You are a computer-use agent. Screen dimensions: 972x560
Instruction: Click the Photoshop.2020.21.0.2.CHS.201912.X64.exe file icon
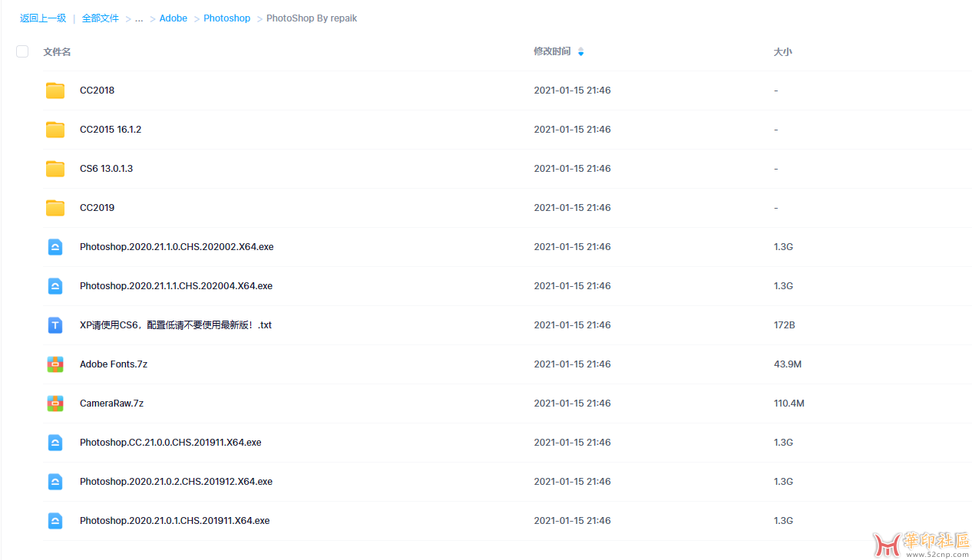[55, 482]
